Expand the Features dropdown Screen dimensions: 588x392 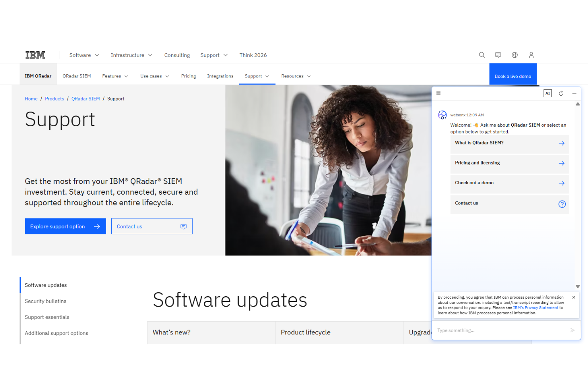click(115, 76)
